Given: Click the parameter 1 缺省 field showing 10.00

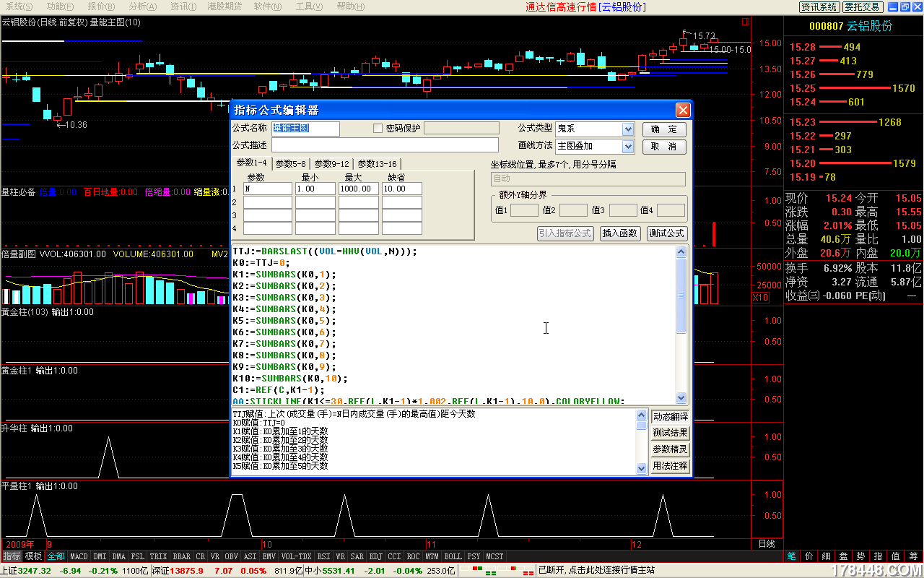Looking at the screenshot, I should tap(402, 189).
